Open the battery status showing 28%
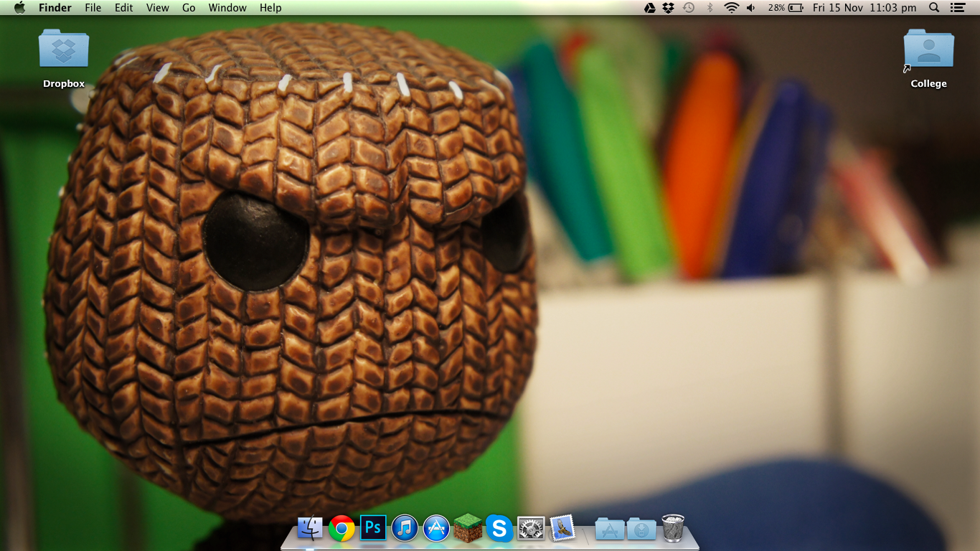Screen dimensions: 980x551 [785, 8]
